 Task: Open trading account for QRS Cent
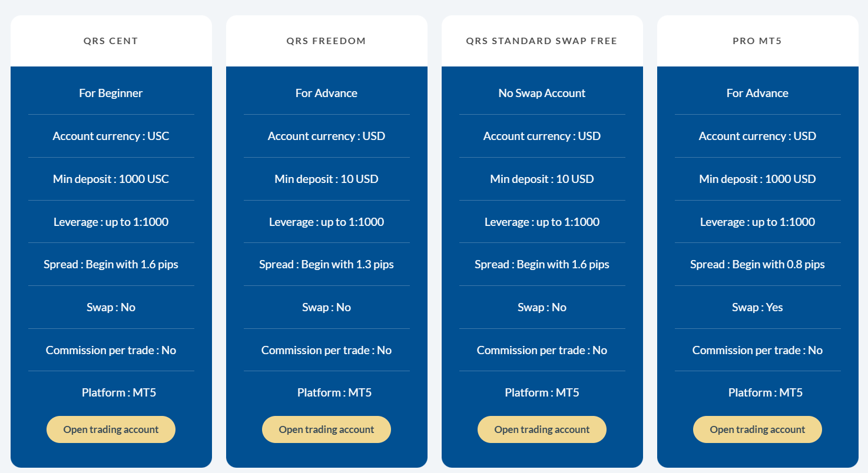point(111,429)
